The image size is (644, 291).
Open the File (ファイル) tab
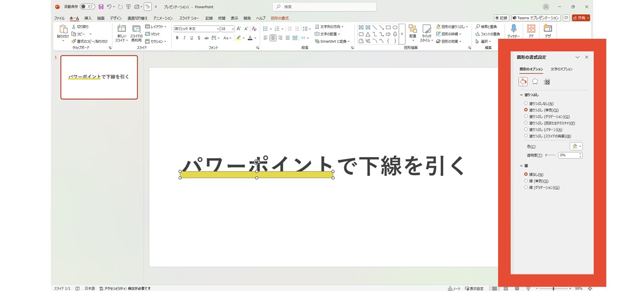tap(59, 18)
